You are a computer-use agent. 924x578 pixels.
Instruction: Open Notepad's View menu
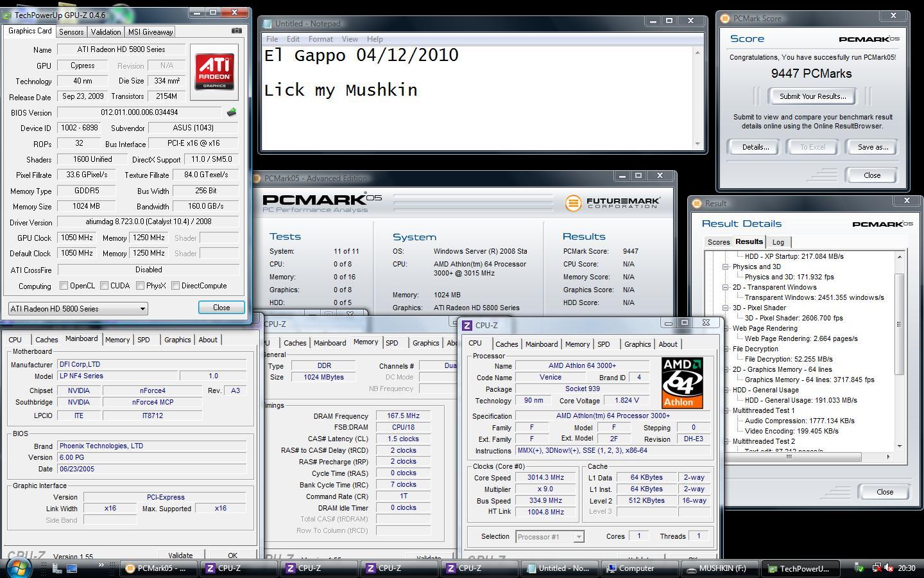[350, 39]
